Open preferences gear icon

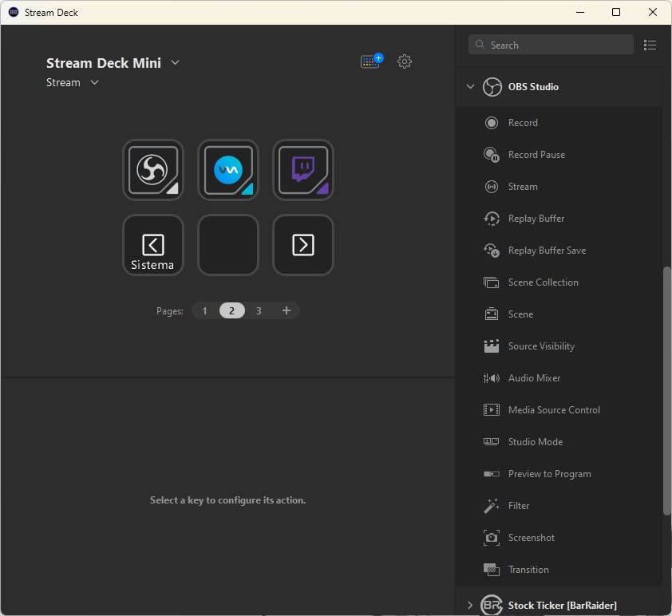tap(404, 61)
